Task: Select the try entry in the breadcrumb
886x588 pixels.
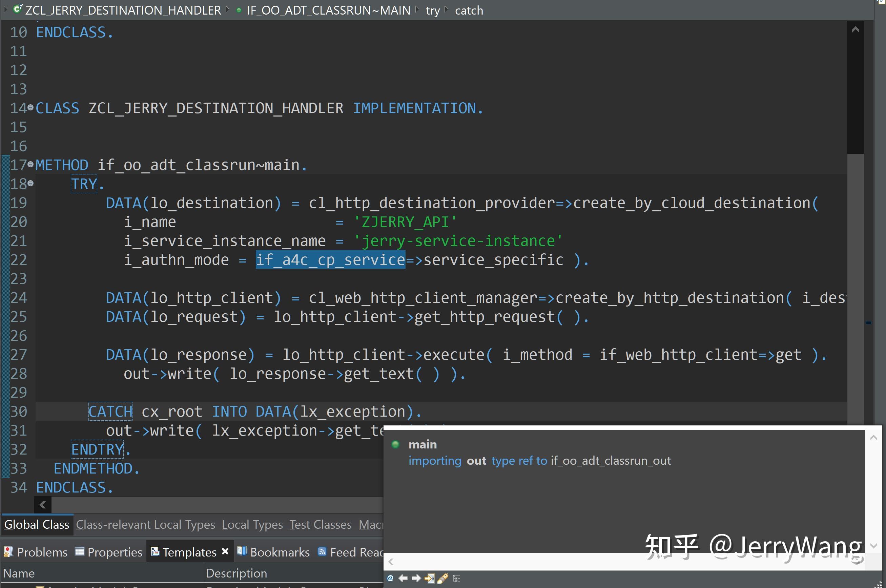Action: pyautogui.click(x=433, y=10)
